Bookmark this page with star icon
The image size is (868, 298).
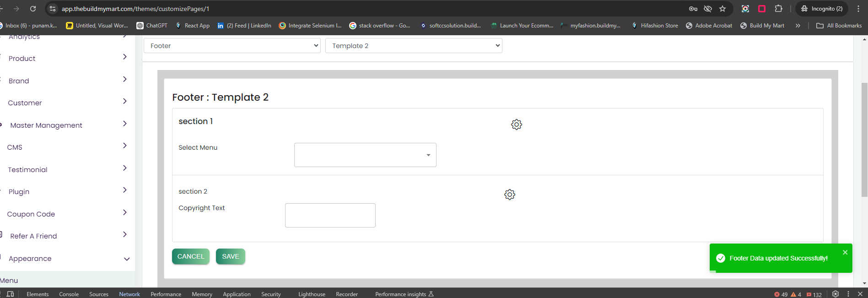[x=722, y=9]
